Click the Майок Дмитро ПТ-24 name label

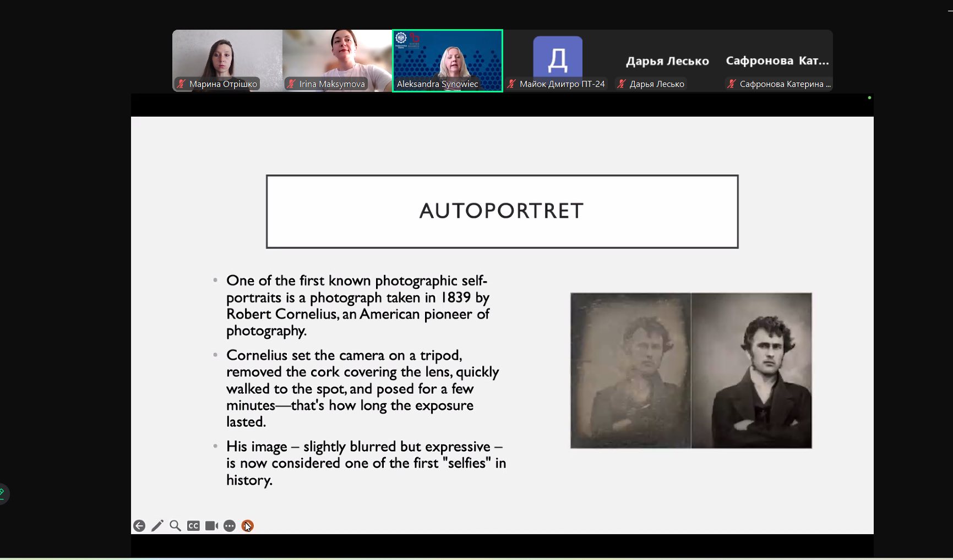[x=562, y=84]
